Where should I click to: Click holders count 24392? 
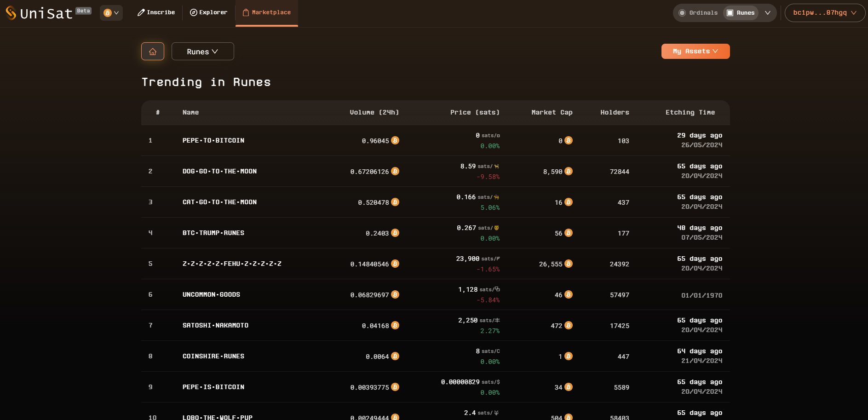pyautogui.click(x=619, y=264)
